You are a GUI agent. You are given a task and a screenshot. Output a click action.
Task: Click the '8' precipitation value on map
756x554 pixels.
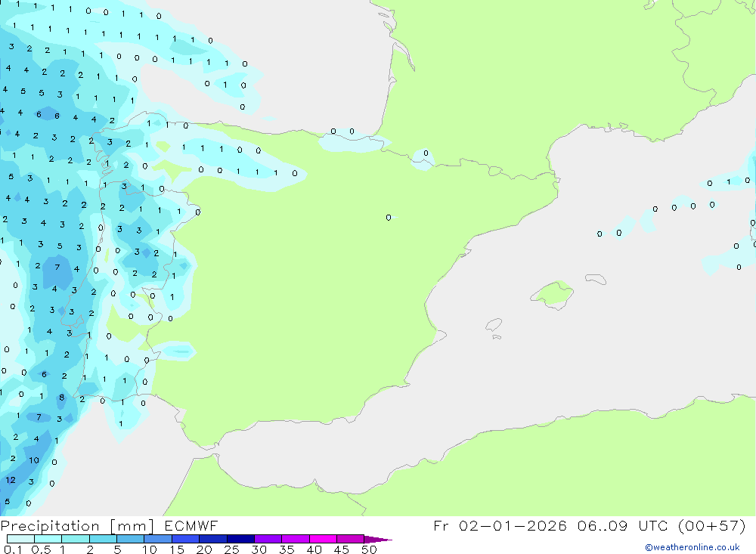pos(62,398)
